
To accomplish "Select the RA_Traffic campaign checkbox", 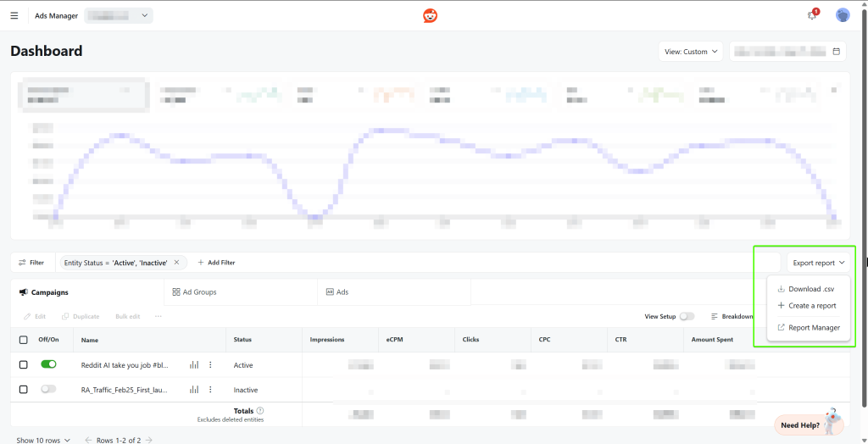I will [x=24, y=390].
